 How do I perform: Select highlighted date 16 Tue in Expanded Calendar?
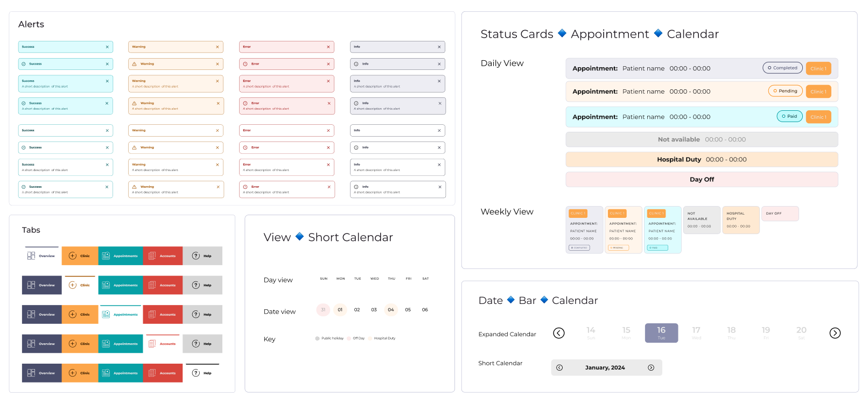tap(661, 333)
